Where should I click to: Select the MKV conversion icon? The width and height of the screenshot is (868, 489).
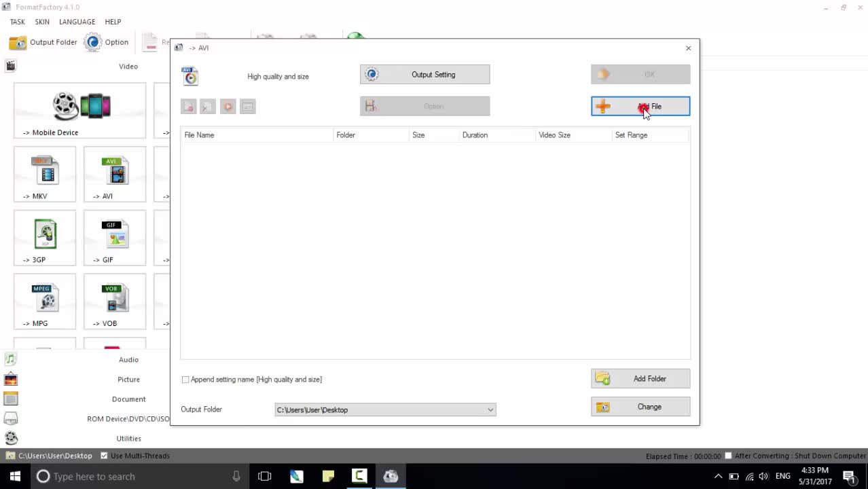pyautogui.click(x=45, y=175)
